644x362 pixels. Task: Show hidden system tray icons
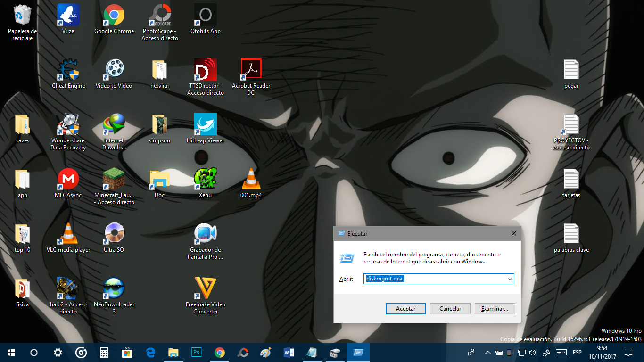click(x=487, y=352)
